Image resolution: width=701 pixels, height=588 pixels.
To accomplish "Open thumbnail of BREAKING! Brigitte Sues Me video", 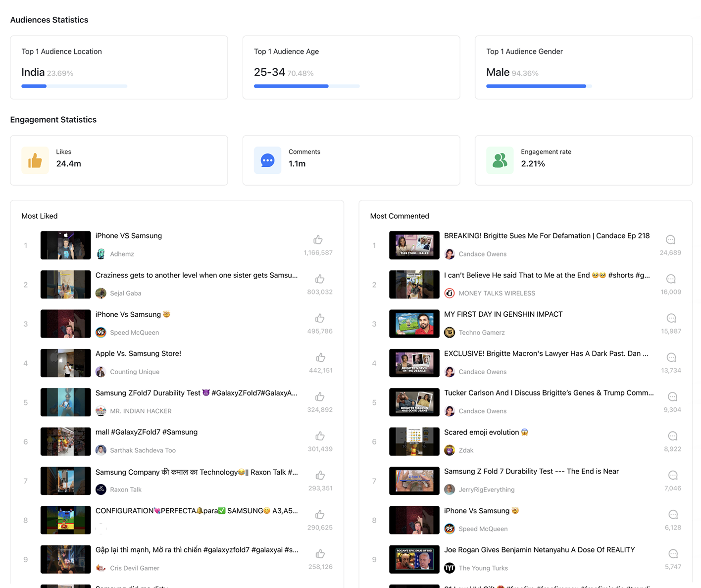I will coord(414,245).
